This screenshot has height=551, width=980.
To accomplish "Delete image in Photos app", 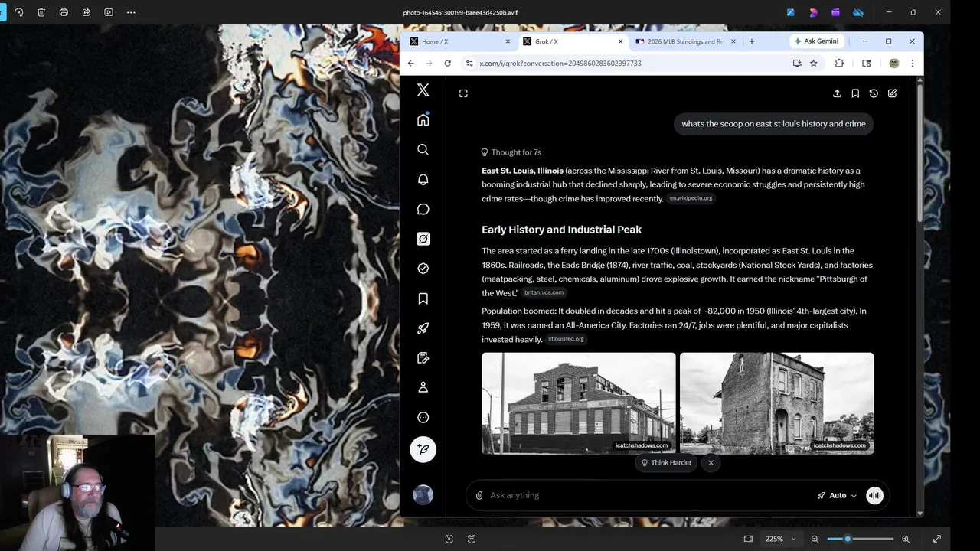I will click(41, 12).
